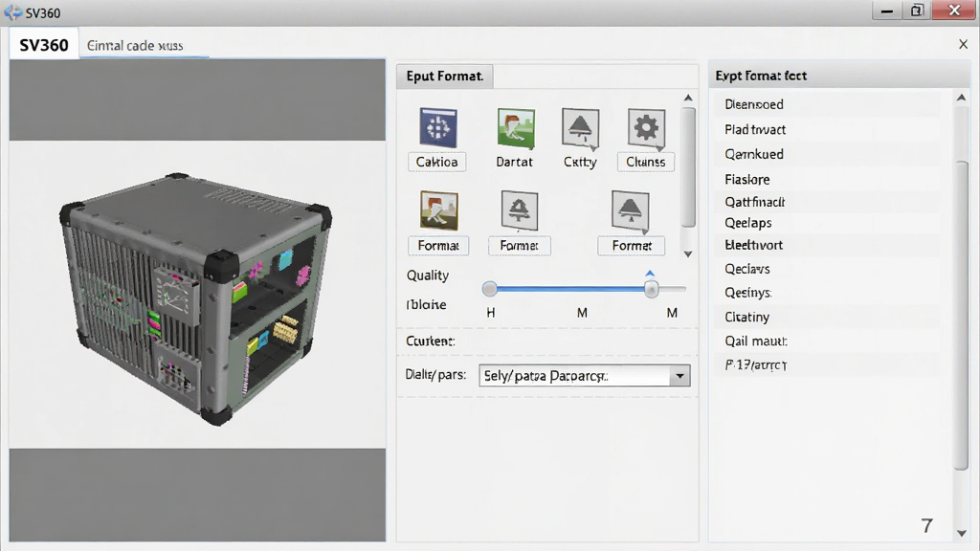The height and width of the screenshot is (551, 980).
Task: Select Qesinys in the list
Action: [x=826, y=293]
